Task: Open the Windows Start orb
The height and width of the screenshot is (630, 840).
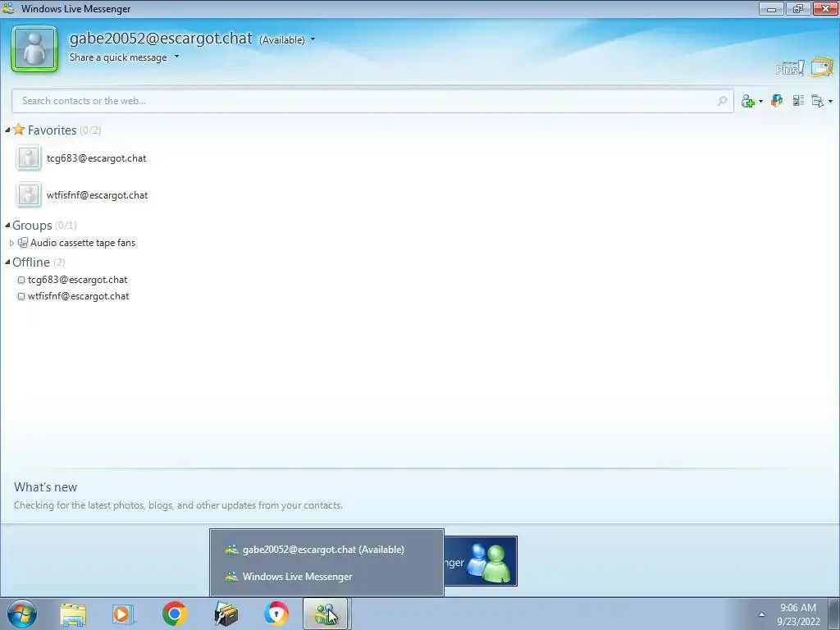Action: click(x=22, y=614)
